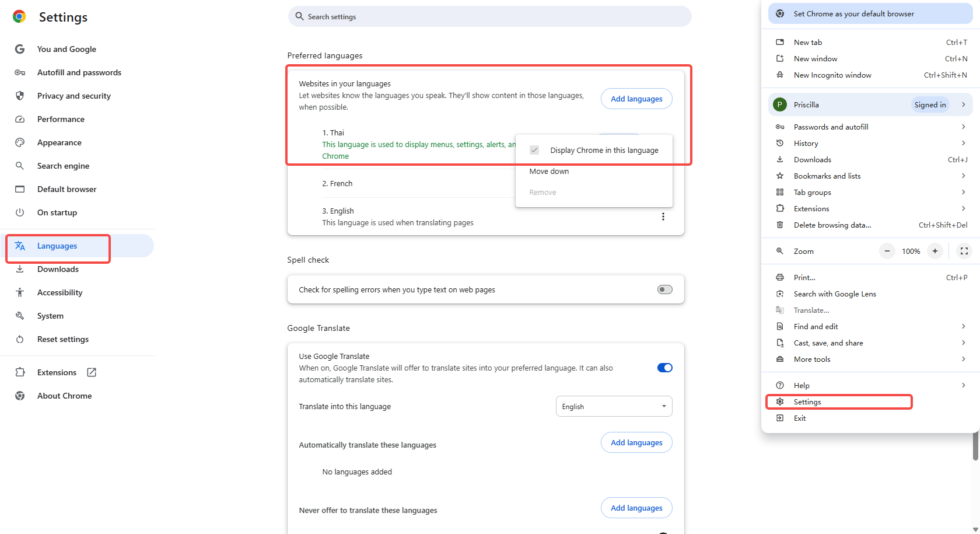Select the Appearance settings icon
This screenshot has height=534, width=980.
click(x=19, y=142)
